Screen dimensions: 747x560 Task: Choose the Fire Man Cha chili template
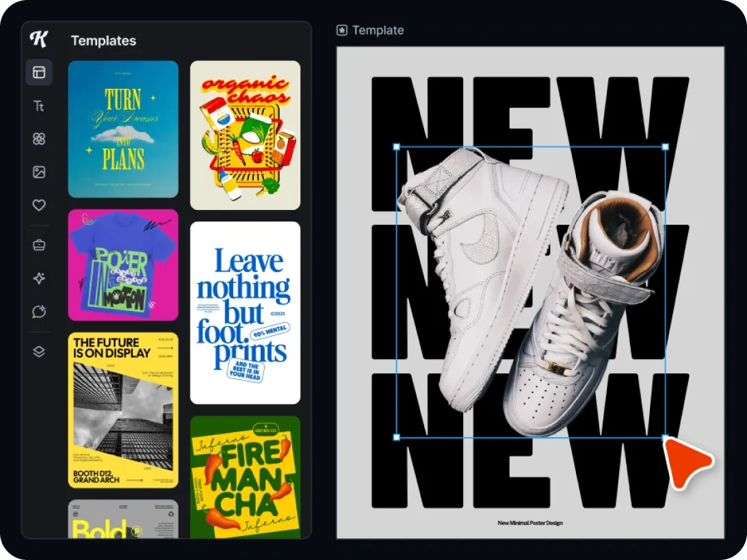[x=245, y=477]
